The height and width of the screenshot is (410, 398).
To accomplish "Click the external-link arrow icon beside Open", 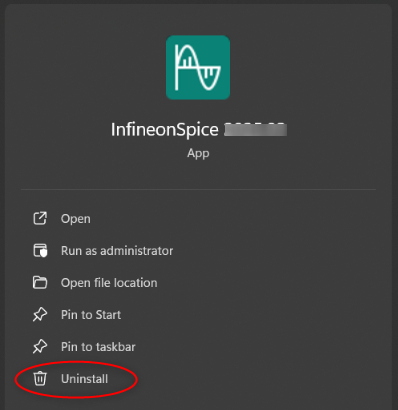I will (40, 219).
